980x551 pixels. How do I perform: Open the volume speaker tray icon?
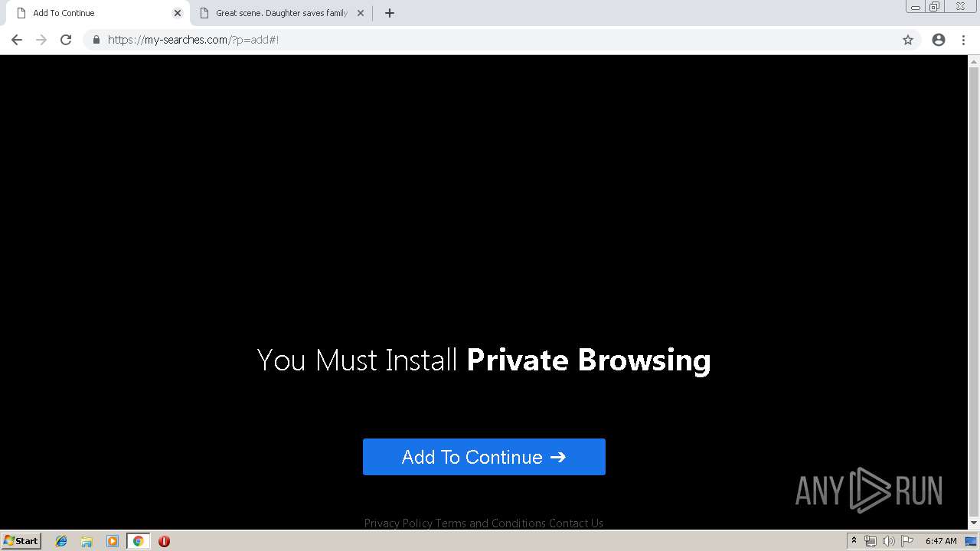tap(888, 541)
